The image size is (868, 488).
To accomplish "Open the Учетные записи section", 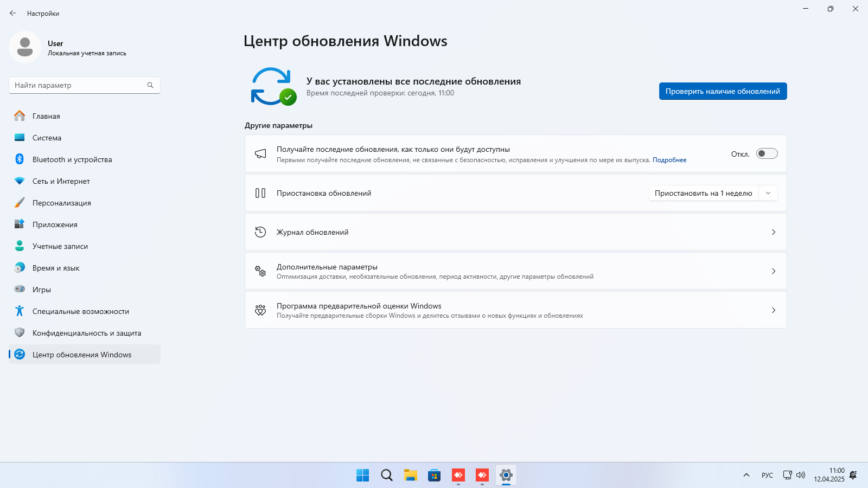I will [x=85, y=246].
